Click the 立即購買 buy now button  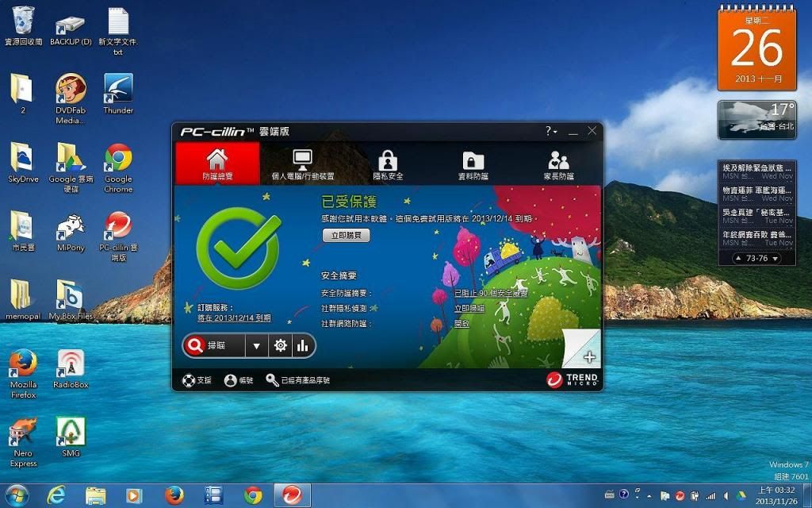click(346, 235)
